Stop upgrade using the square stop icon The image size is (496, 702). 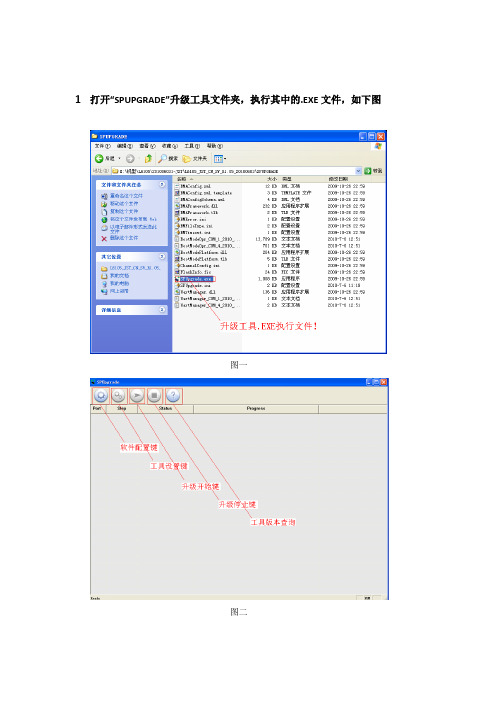[x=154, y=396]
